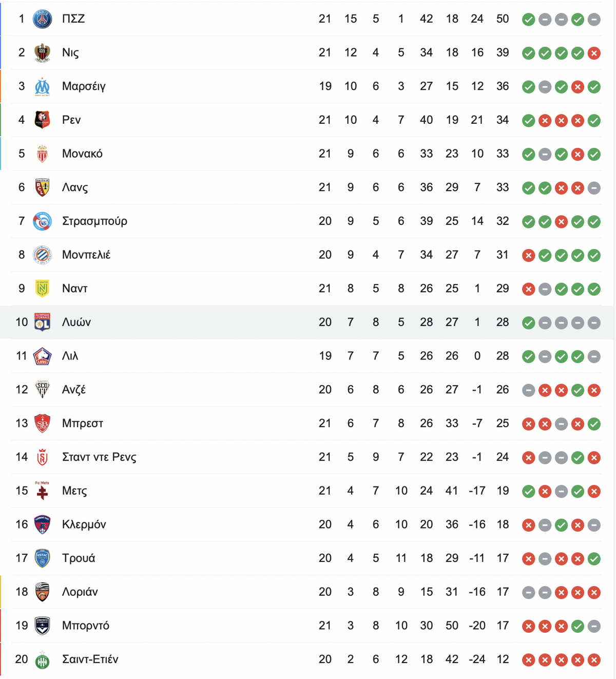Click the Κλερμόν club crest
Screen dimensions: 616x679
coord(42,524)
